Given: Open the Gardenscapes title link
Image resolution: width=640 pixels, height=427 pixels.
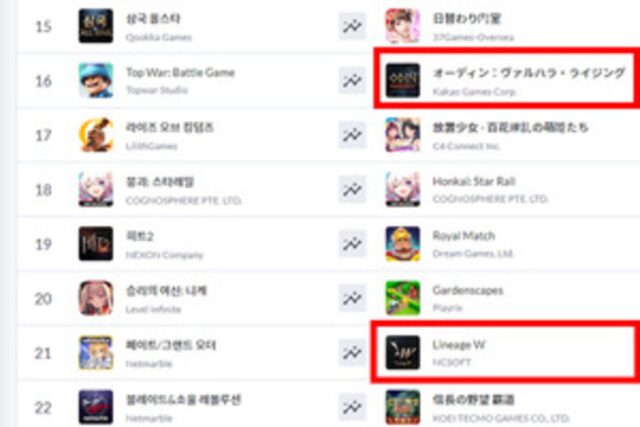Looking at the screenshot, I should coord(468,290).
